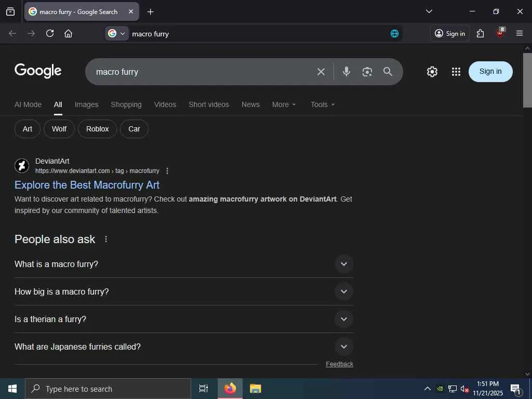
Task: Open Explore the Best Macrofurry Art link
Action: coord(87,185)
